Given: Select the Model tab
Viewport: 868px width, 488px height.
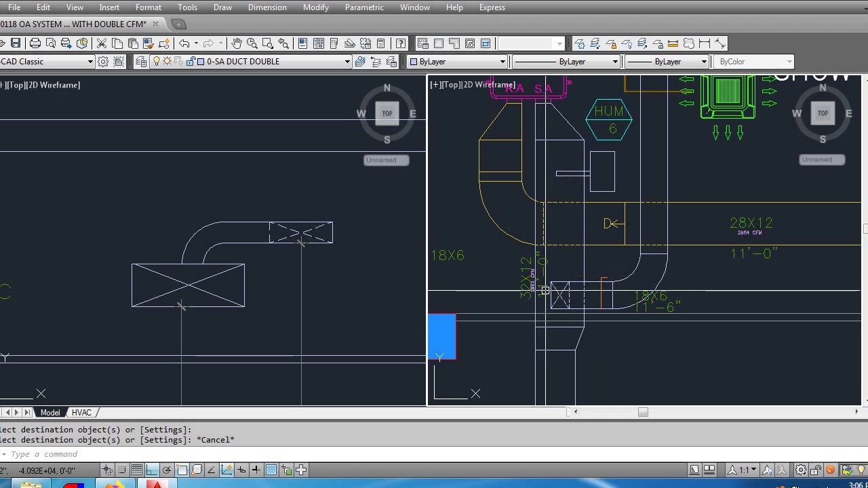Looking at the screenshot, I should (50, 412).
